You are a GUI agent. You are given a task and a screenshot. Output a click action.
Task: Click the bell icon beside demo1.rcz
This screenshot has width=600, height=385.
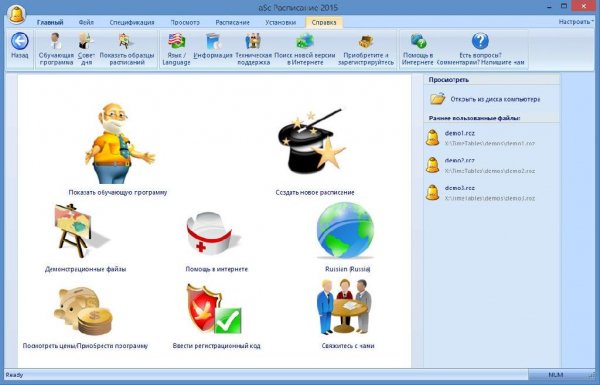pyautogui.click(x=433, y=137)
